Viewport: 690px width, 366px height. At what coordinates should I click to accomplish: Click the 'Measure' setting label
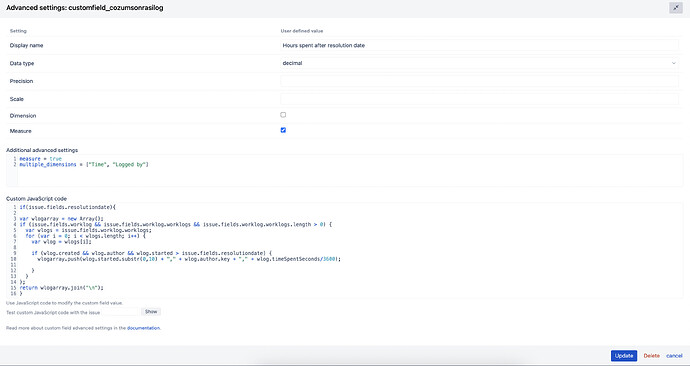[x=20, y=131]
